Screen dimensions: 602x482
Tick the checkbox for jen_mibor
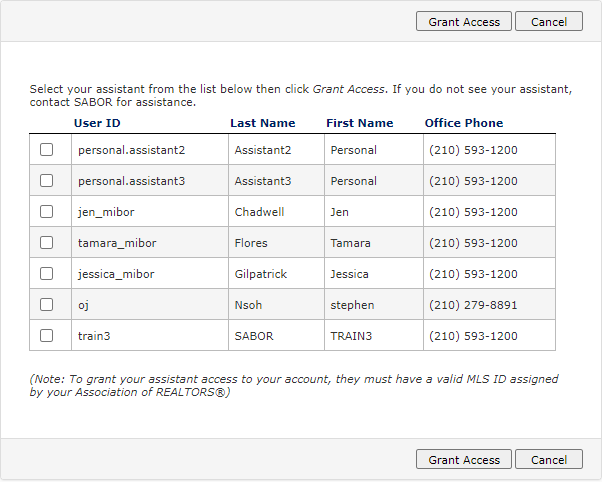(47, 212)
